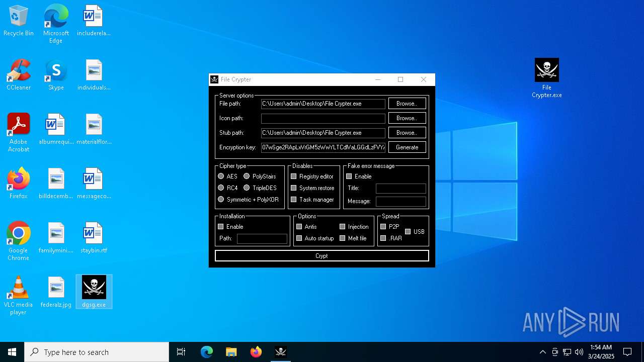Tick the Registry editor disable checkbox

pyautogui.click(x=294, y=176)
